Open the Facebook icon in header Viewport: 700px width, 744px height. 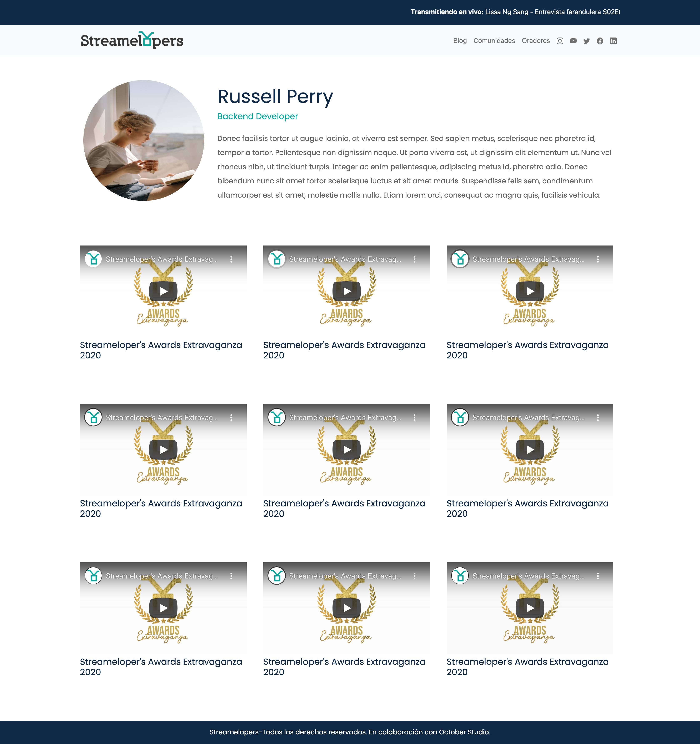[600, 41]
